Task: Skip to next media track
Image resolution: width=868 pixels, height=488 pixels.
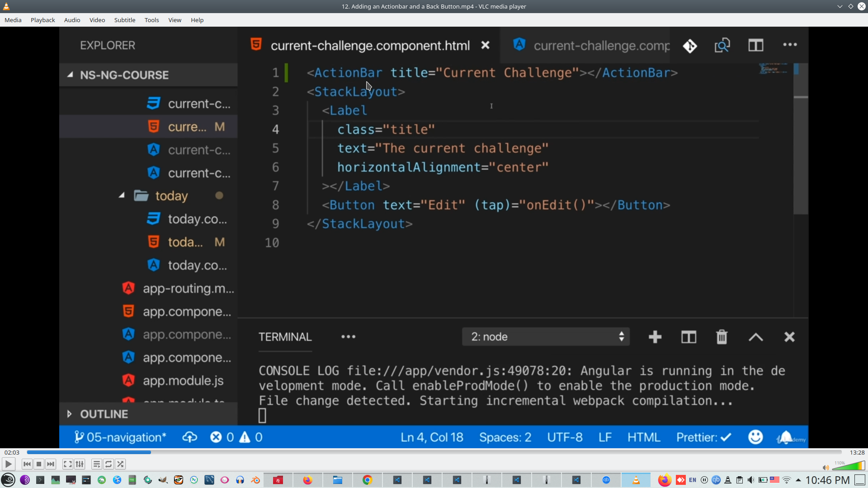Action: pyautogui.click(x=51, y=464)
